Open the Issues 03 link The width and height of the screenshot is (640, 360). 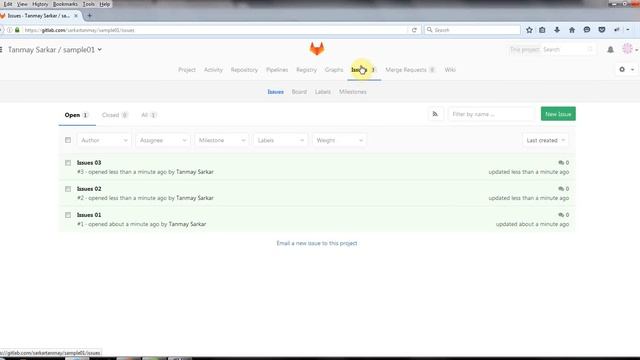(x=89, y=163)
